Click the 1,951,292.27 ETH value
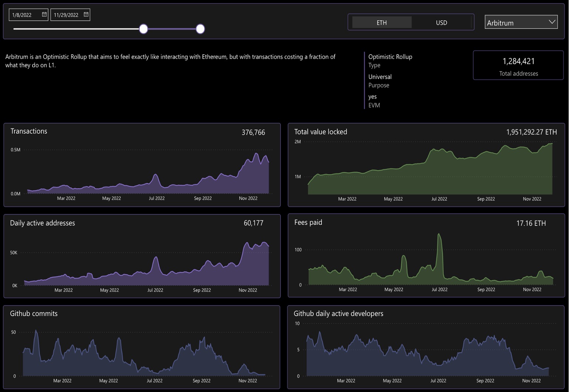Screen dimensions: 569x392 click(531, 132)
